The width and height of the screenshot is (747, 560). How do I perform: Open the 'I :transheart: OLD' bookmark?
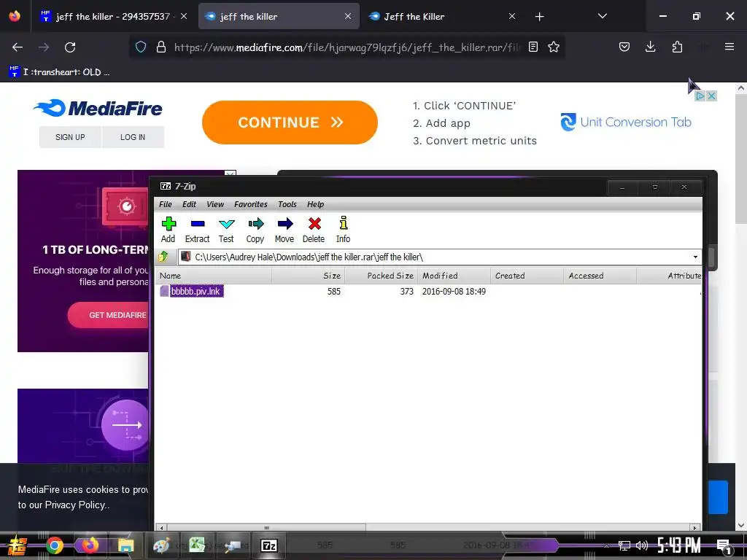(60, 72)
